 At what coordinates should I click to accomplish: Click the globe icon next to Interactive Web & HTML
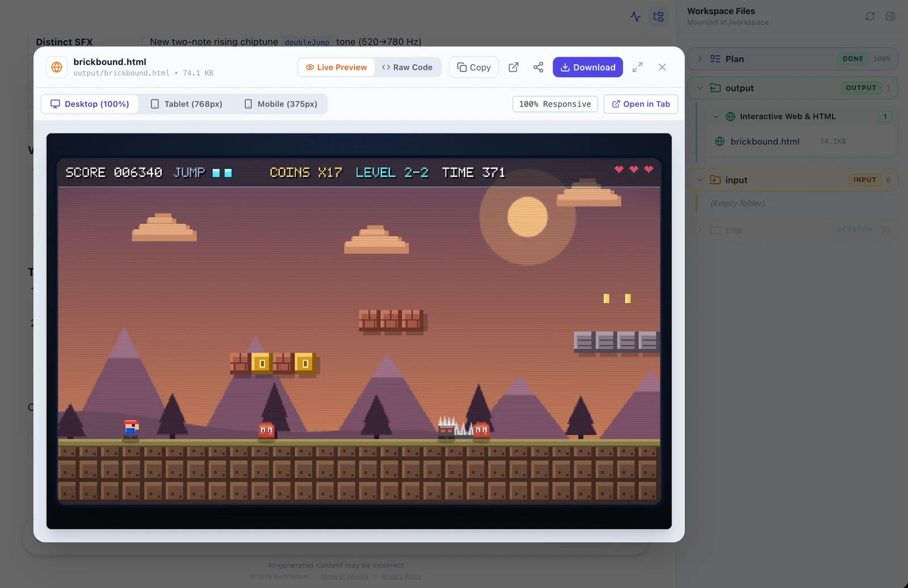(x=730, y=116)
